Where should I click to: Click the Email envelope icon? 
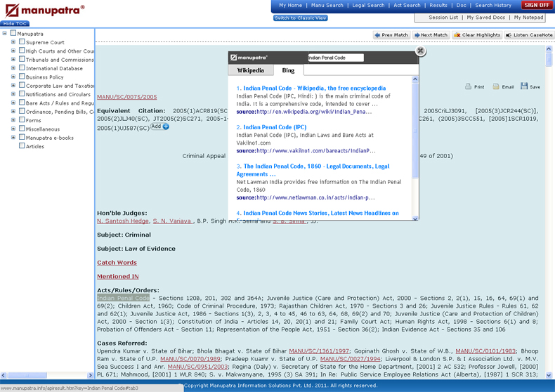[496, 86]
